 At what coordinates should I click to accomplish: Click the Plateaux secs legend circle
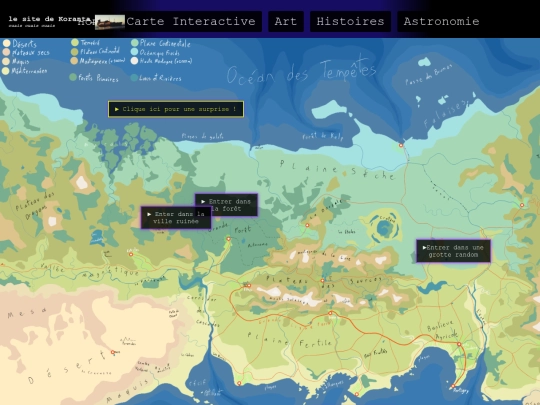(6, 52)
